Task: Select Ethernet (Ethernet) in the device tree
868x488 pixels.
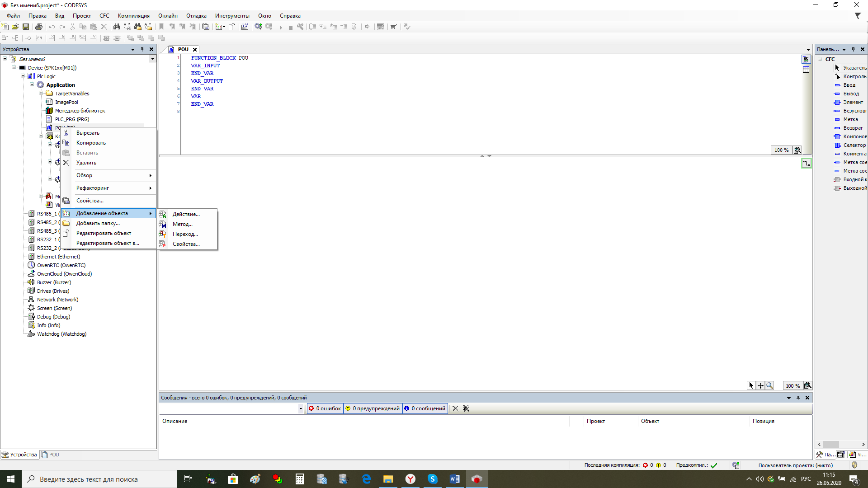Action: (58, 257)
